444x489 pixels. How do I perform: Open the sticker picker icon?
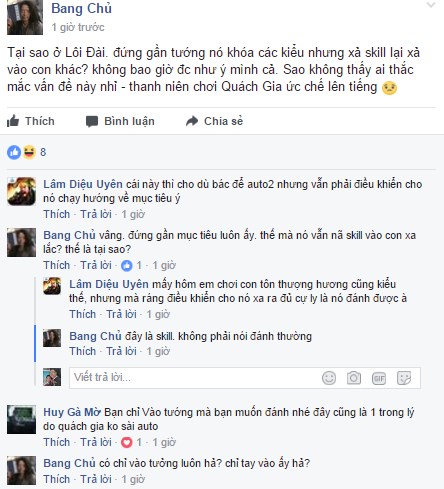(x=404, y=378)
